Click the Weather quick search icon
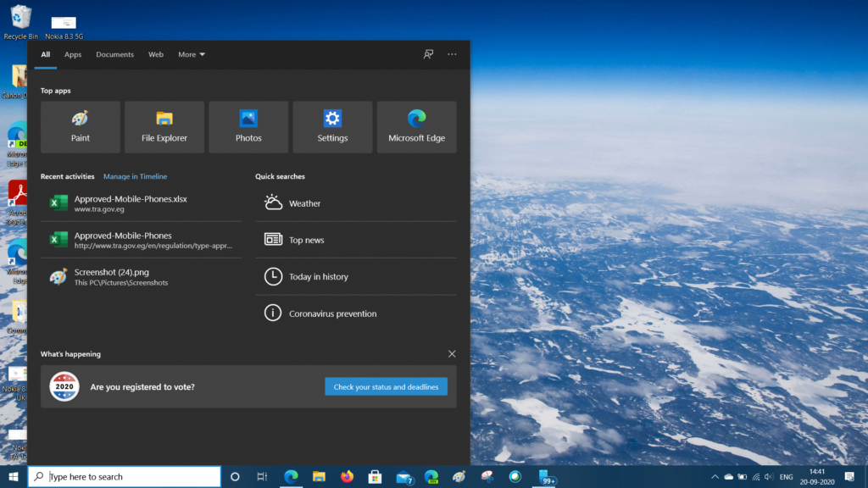 tap(272, 202)
